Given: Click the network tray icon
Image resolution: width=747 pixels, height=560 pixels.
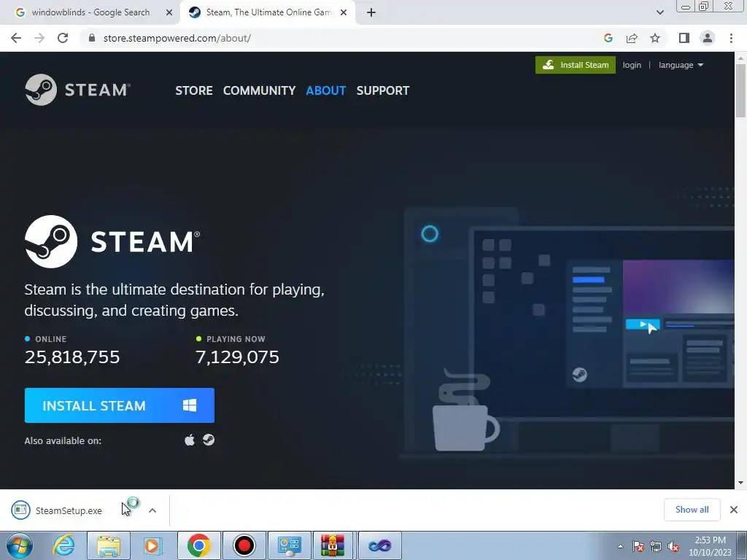Looking at the screenshot, I should (656, 547).
